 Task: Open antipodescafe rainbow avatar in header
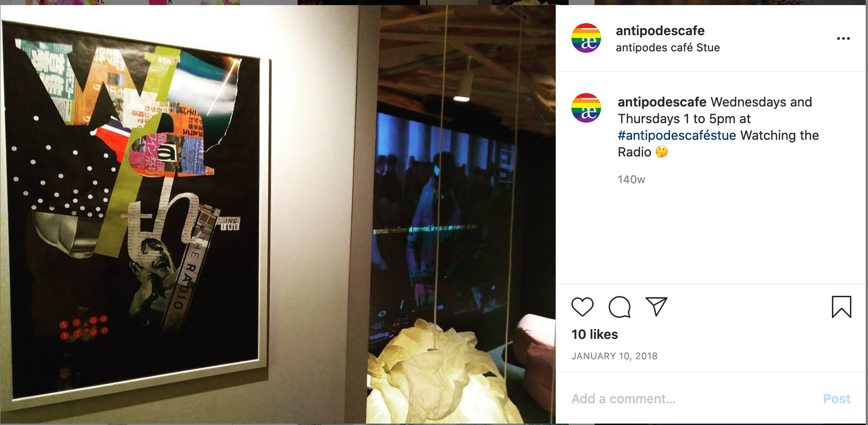586,38
